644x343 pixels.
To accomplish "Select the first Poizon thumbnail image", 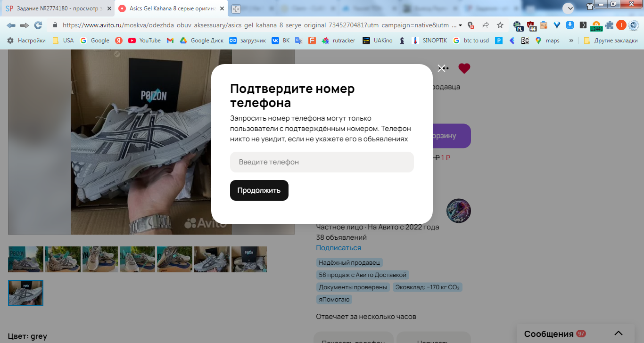I will point(25,259).
